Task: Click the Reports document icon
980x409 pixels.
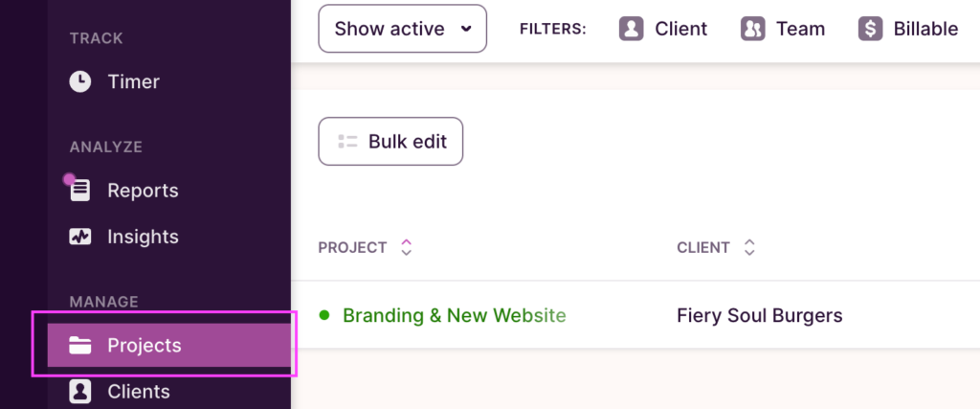Action: (x=80, y=191)
